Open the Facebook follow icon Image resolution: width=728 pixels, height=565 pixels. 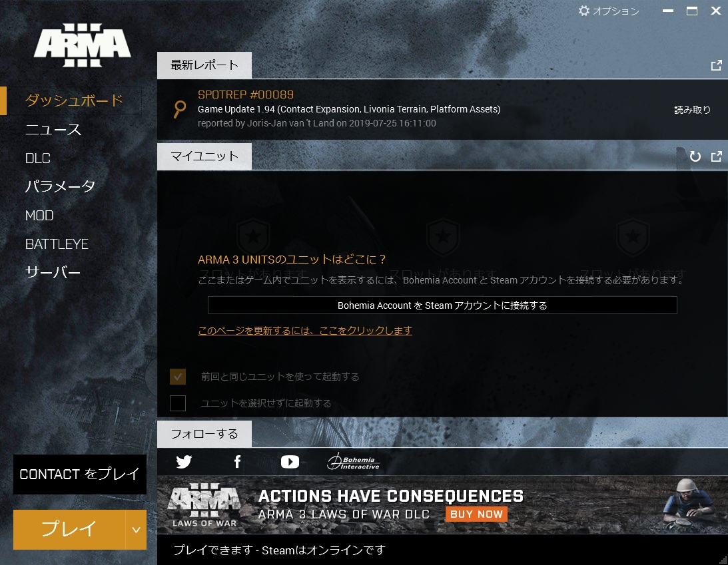pyautogui.click(x=237, y=462)
